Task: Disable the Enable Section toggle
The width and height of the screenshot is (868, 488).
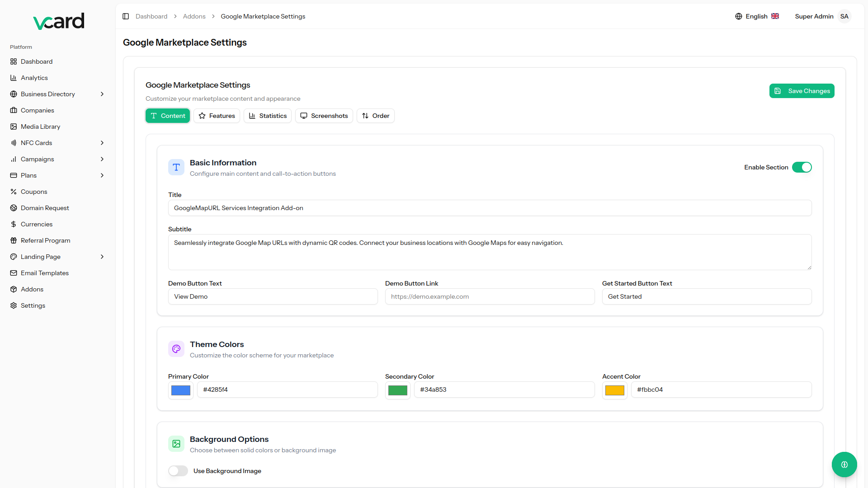Action: click(x=802, y=167)
